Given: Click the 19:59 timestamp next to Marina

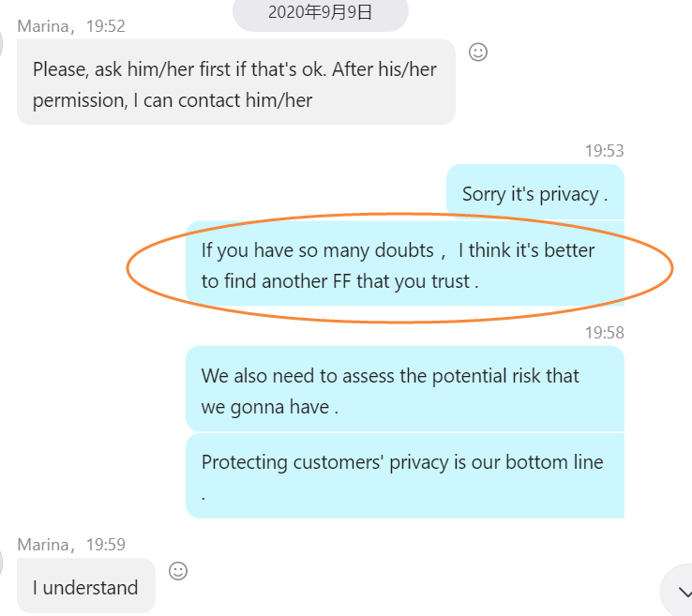Looking at the screenshot, I should tap(105, 545).
